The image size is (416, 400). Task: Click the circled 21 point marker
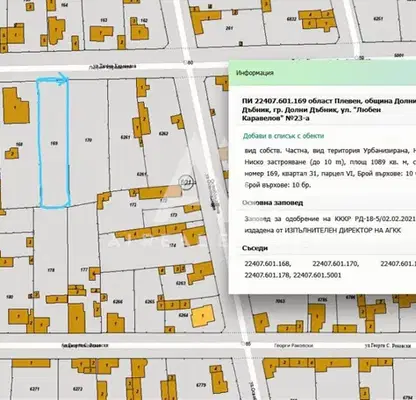[186, 182]
